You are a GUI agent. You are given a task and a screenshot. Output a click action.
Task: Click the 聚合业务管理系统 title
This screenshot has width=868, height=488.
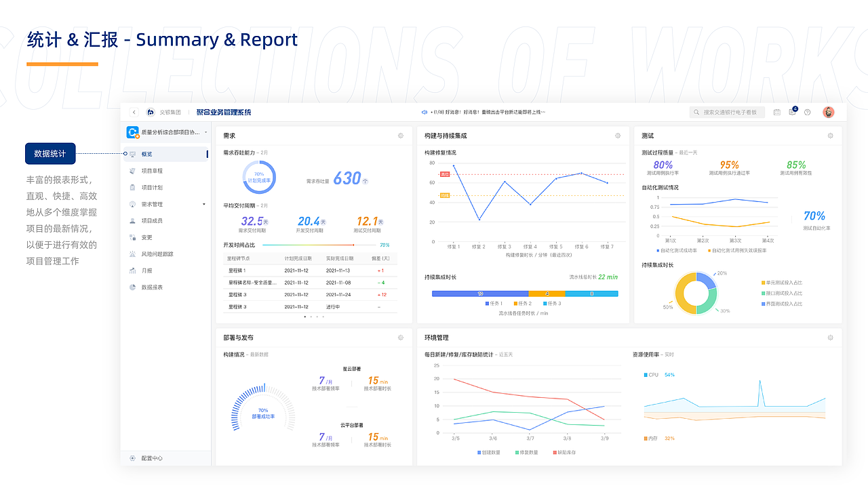coord(224,112)
